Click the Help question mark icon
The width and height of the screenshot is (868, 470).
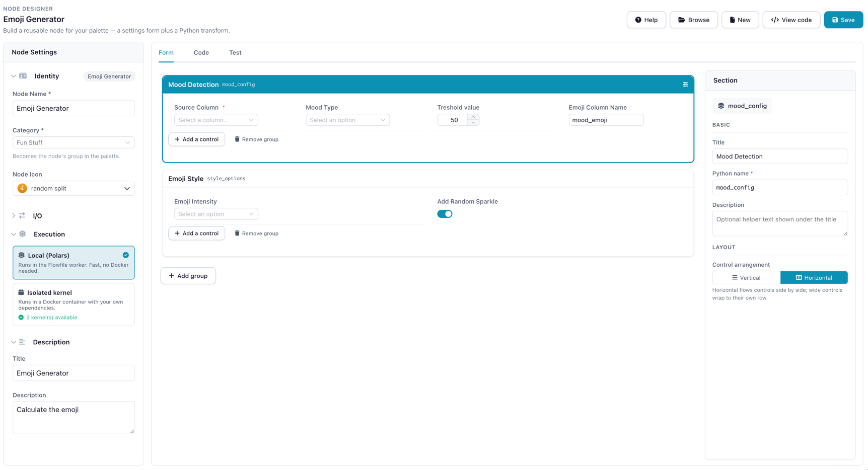[638, 20]
